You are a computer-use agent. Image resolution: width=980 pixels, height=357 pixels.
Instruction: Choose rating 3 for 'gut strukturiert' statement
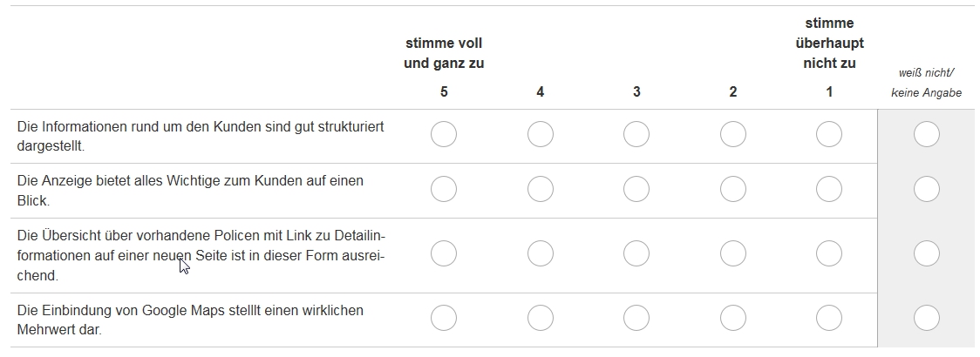click(636, 135)
